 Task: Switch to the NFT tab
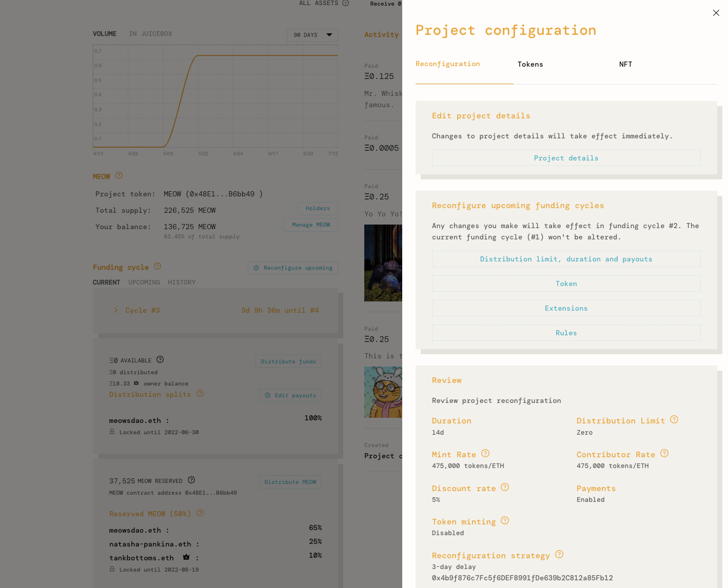(x=625, y=64)
